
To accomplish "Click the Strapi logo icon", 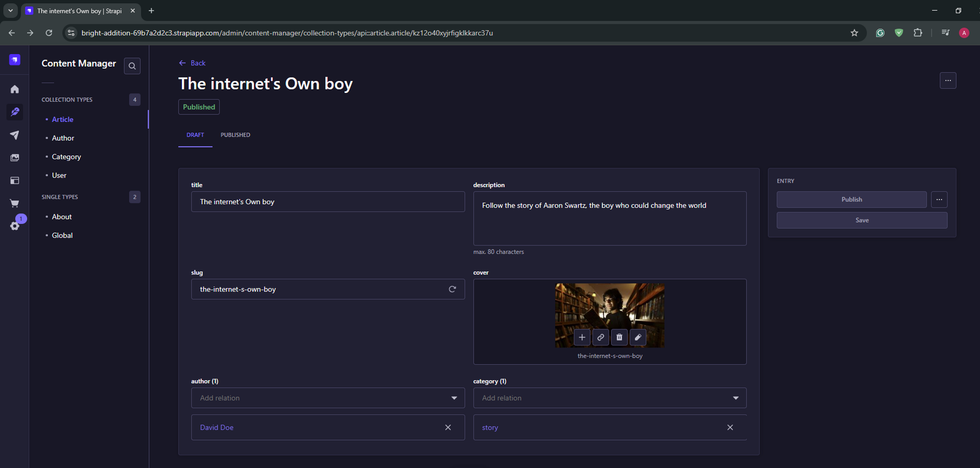I will point(15,60).
